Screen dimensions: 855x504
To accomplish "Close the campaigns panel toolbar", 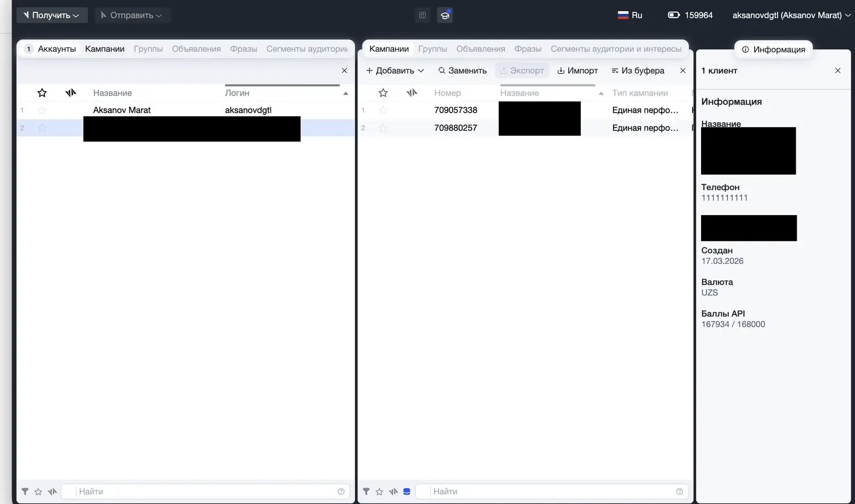I will (x=682, y=70).
